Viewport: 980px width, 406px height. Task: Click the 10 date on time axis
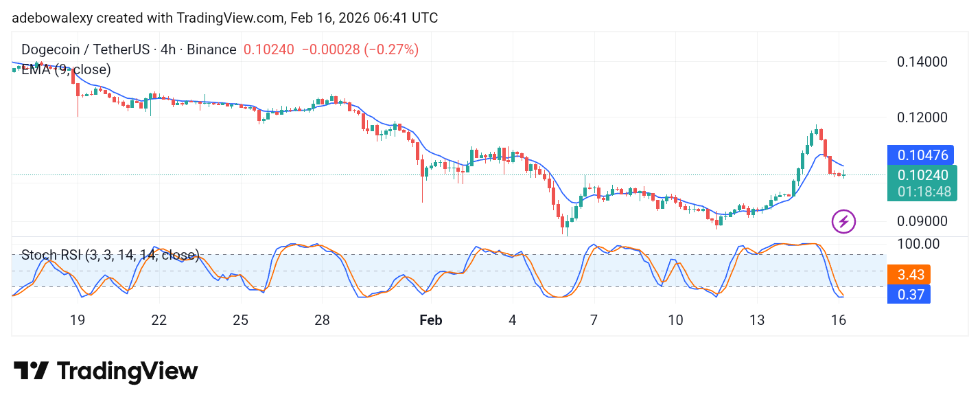tap(675, 320)
